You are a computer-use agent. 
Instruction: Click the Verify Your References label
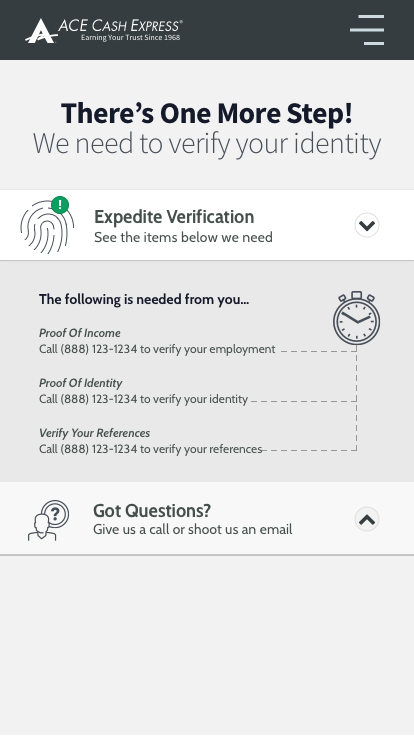95,433
